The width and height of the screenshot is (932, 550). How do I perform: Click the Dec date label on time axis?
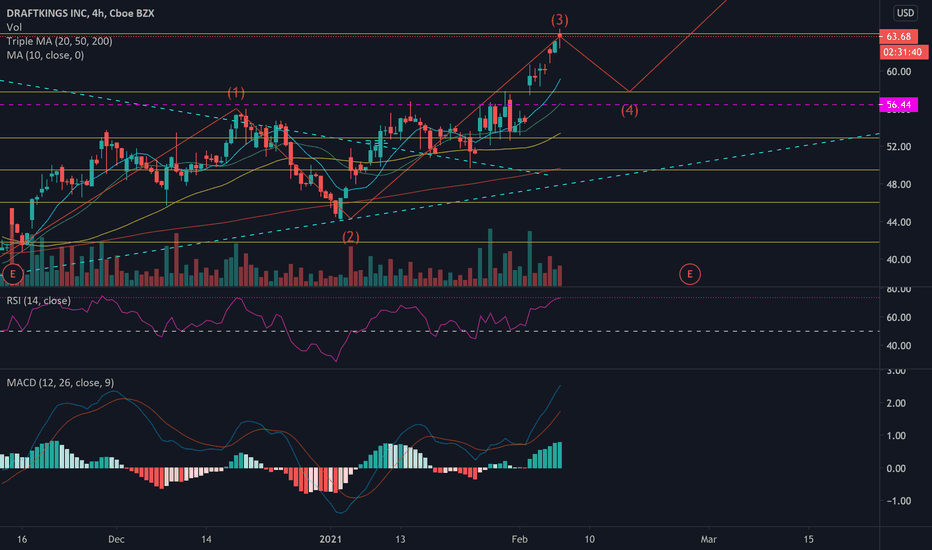[116, 539]
